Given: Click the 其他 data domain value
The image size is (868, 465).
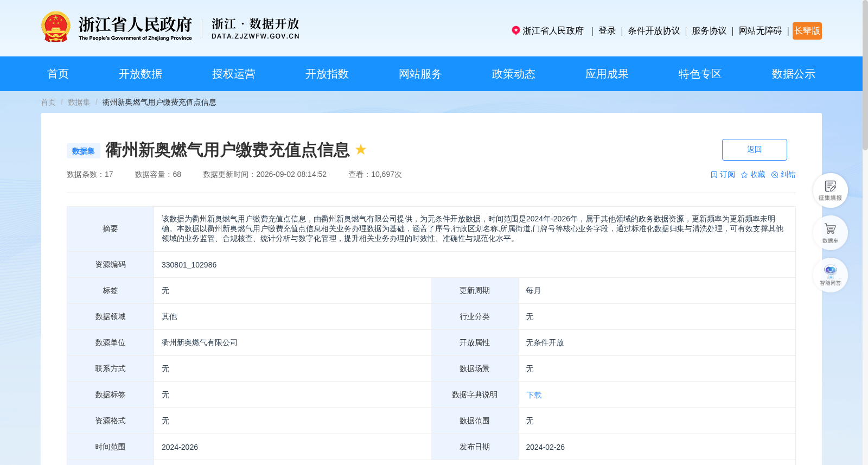Looking at the screenshot, I should tap(169, 317).
